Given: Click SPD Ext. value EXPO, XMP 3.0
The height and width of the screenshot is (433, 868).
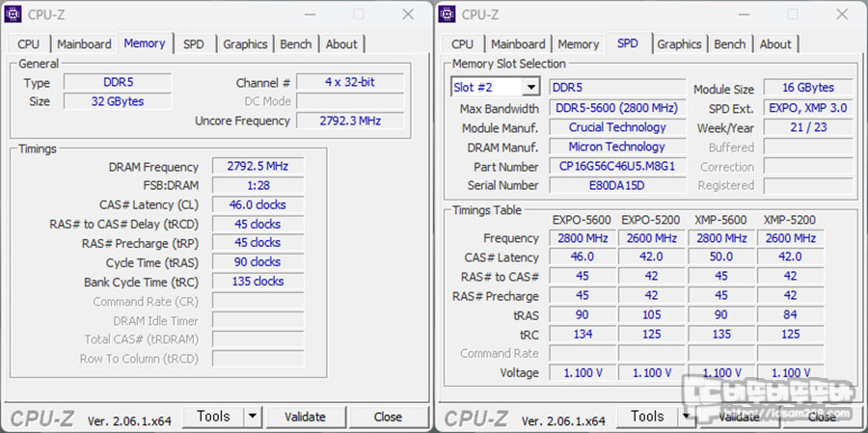Looking at the screenshot, I should (x=808, y=108).
